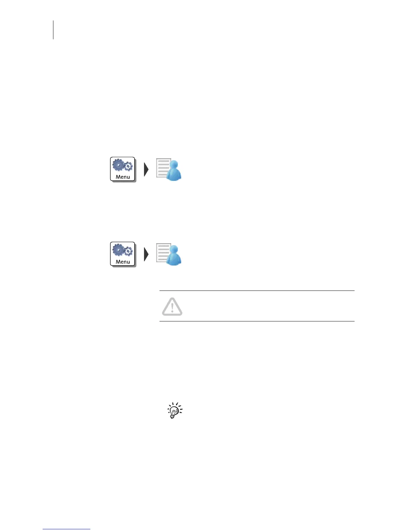Click the "Menu" text label on upper button

coord(123,177)
